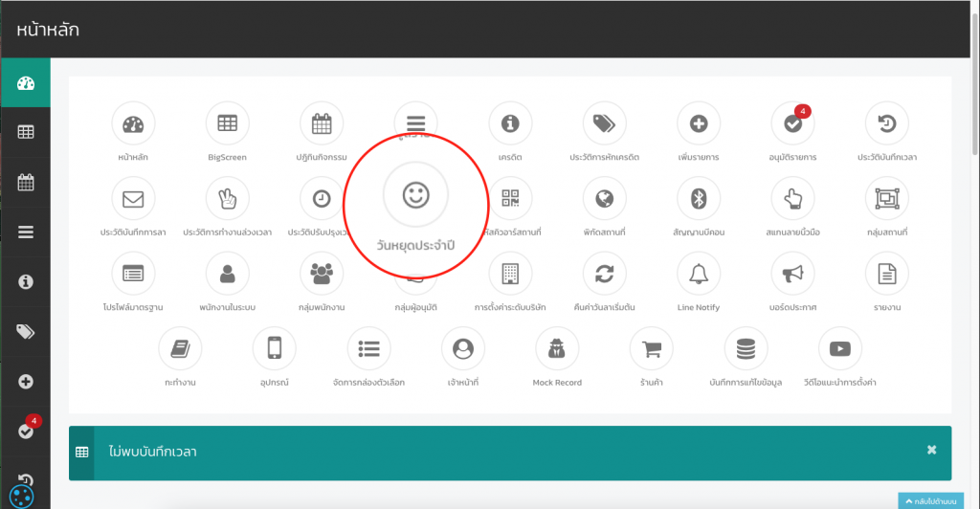Open the QR code รหัสคิวอาร์สถานที่ icon

pyautogui.click(x=510, y=199)
